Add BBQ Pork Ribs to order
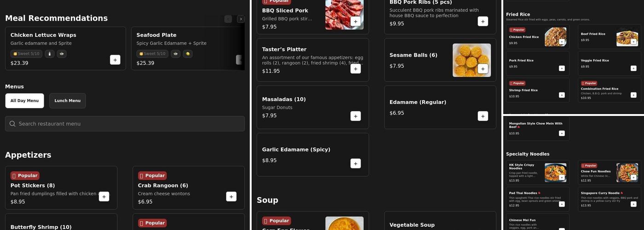 click(483, 21)
